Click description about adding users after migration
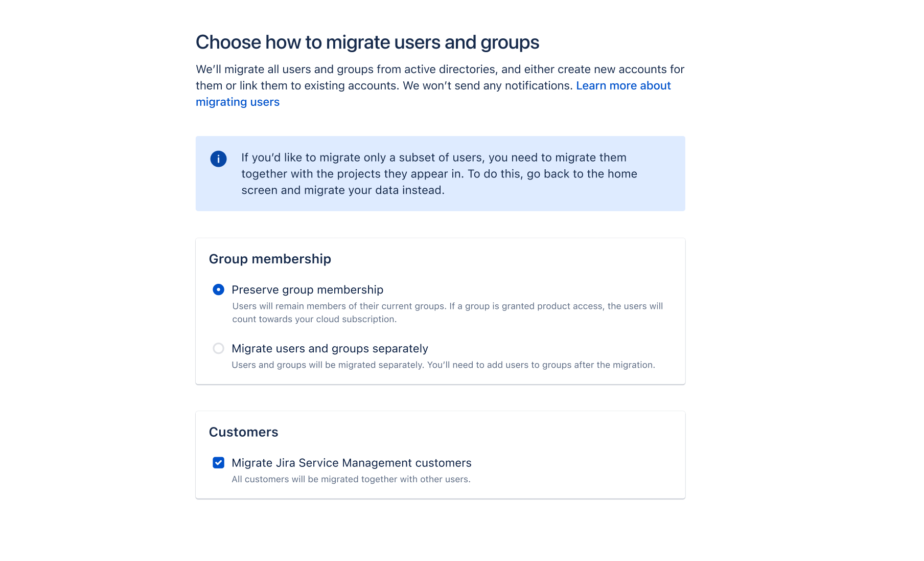The height and width of the screenshot is (561, 924). [x=443, y=365]
